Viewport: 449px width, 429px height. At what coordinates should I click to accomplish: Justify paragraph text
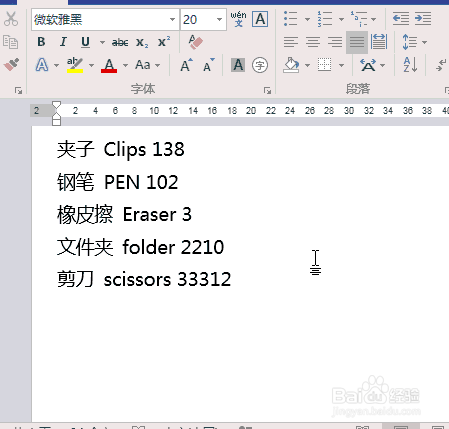[357, 42]
